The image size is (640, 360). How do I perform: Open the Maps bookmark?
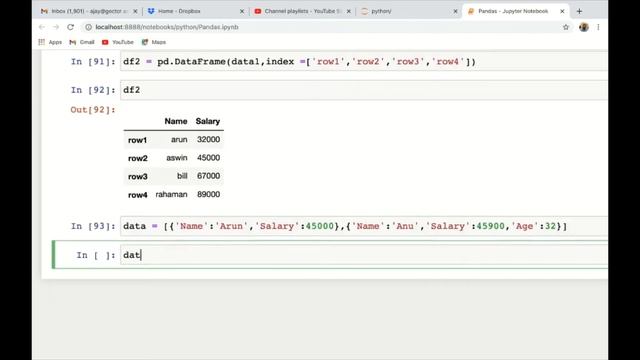pos(154,42)
